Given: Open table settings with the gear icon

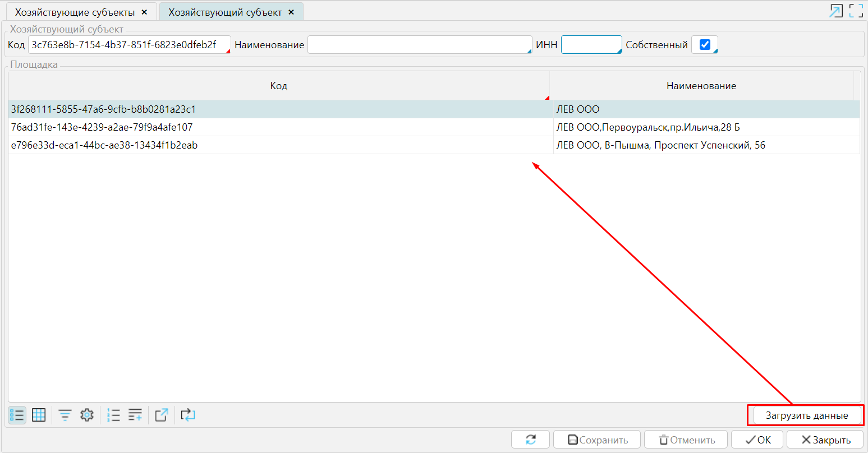Looking at the screenshot, I should click(86, 415).
